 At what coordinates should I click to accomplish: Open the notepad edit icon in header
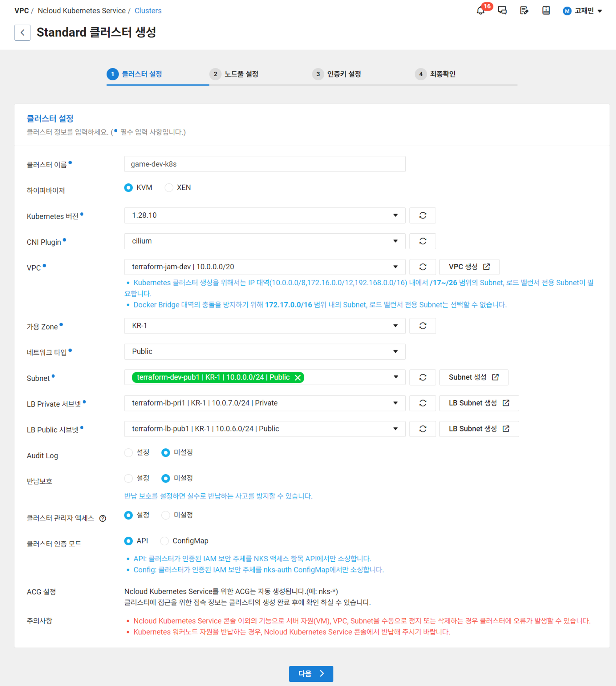(x=524, y=10)
